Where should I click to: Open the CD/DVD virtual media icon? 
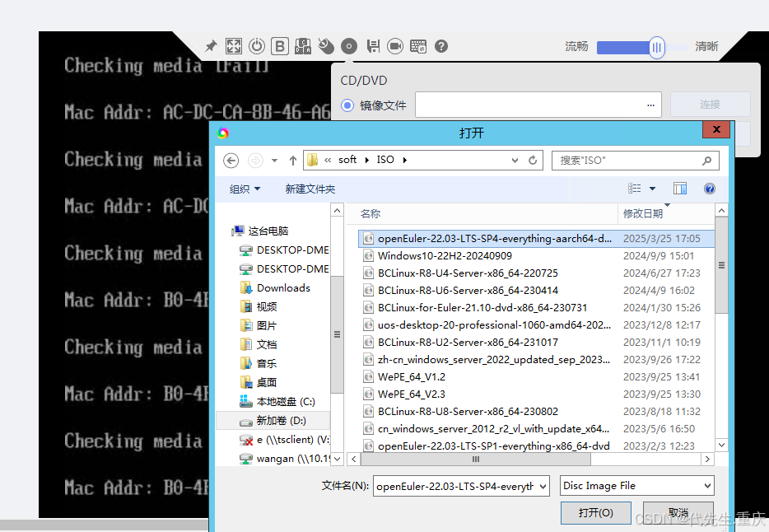click(349, 46)
